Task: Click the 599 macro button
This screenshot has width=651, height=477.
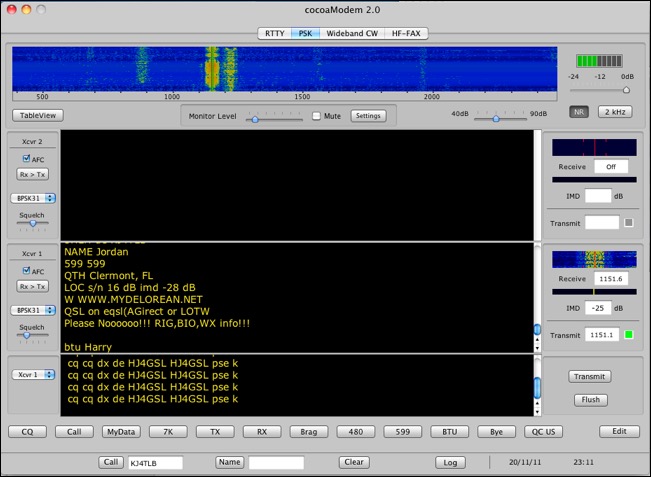Action: coord(403,432)
